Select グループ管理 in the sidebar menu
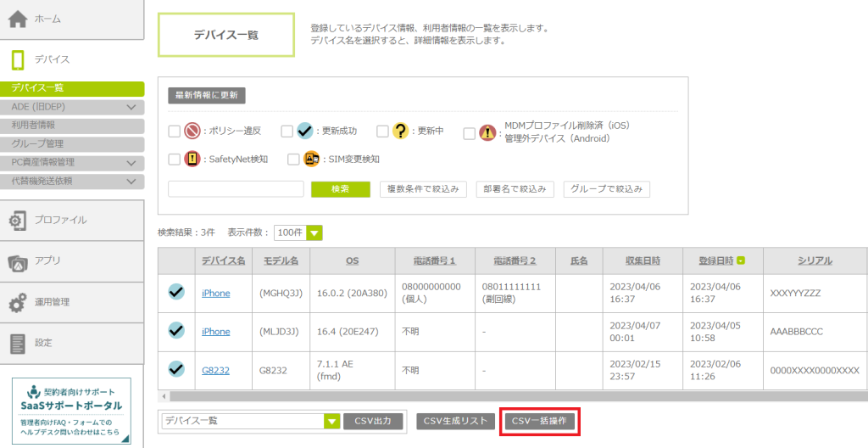868x448 pixels. (x=37, y=143)
